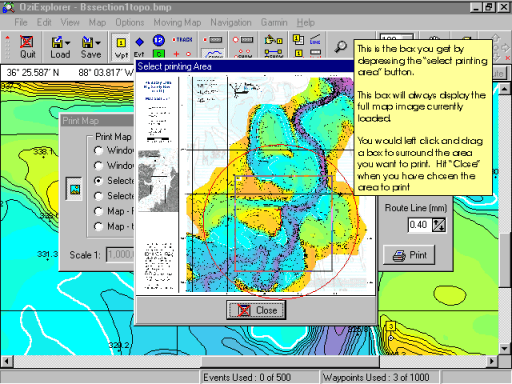Click the Print button
Image resolution: width=512 pixels, height=384 pixels.
(x=409, y=255)
